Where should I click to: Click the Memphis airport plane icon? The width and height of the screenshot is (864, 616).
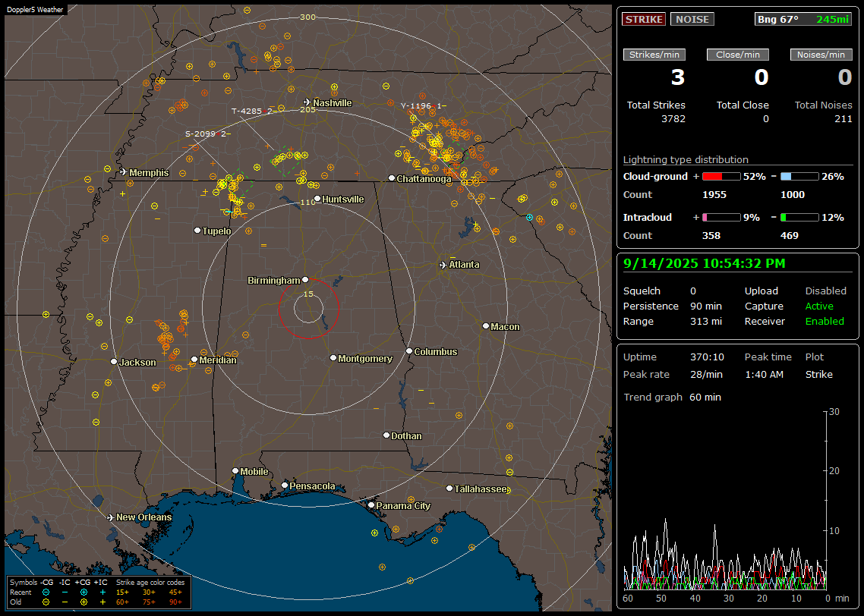(x=124, y=172)
